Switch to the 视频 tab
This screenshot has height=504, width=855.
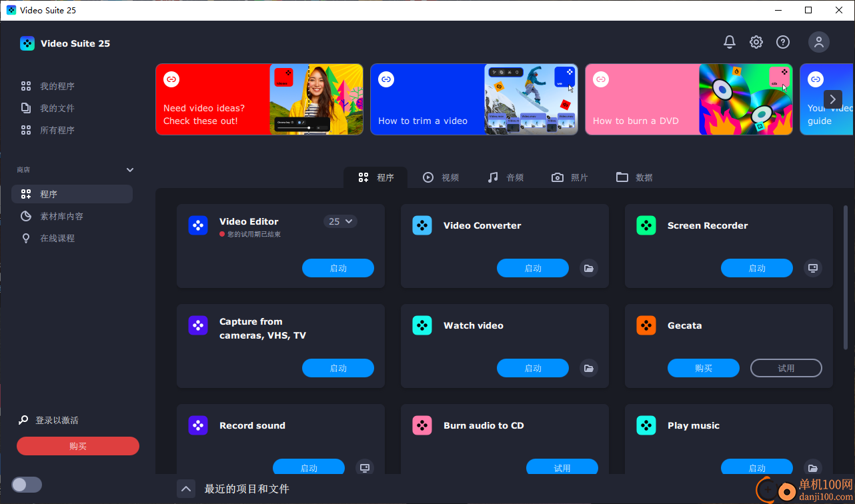[441, 177]
